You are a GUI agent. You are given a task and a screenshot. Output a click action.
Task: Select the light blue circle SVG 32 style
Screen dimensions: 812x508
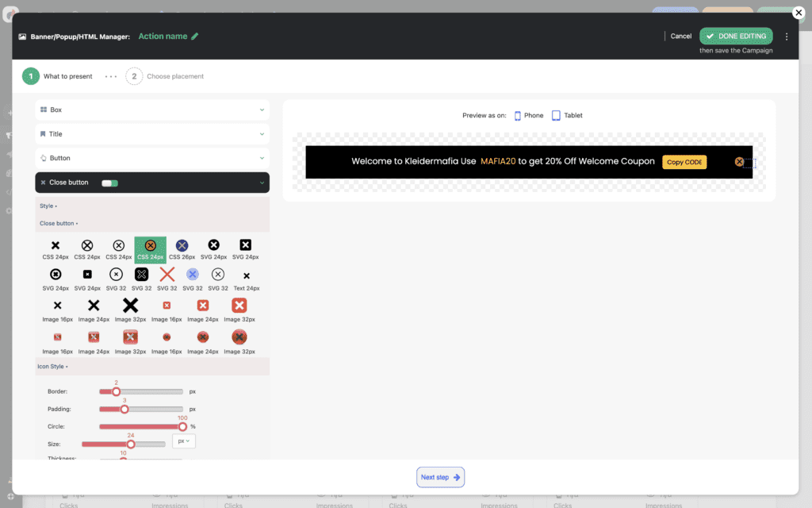pyautogui.click(x=192, y=275)
